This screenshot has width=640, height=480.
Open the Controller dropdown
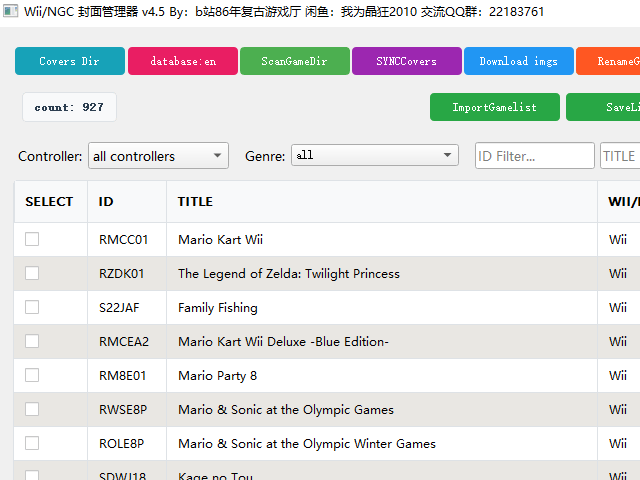click(x=158, y=156)
